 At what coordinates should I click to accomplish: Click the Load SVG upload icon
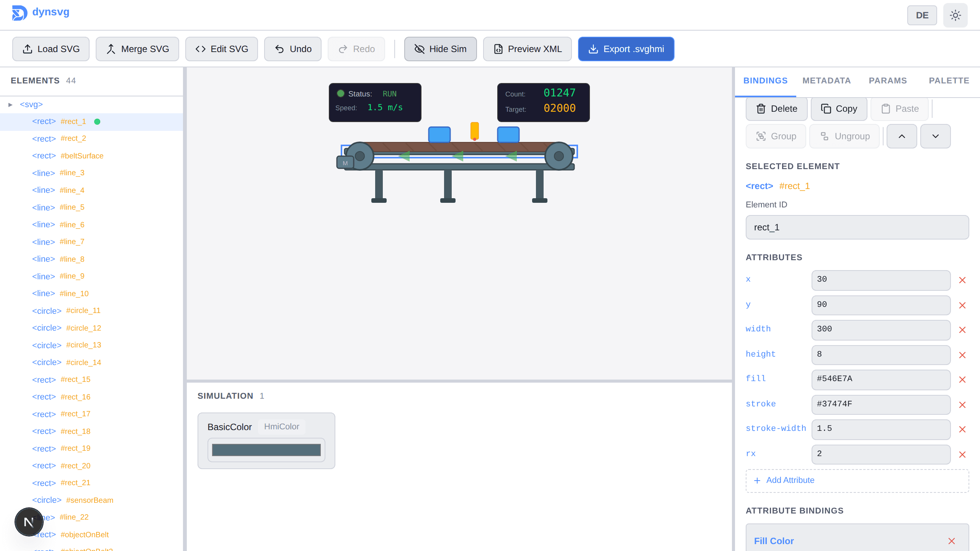tap(27, 49)
